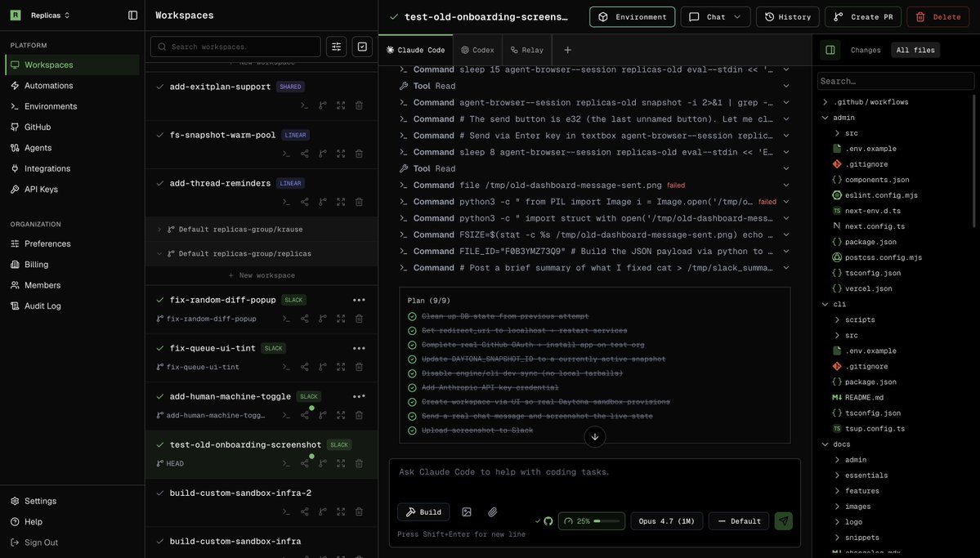The width and height of the screenshot is (980, 558).
Task: Expand fs-snapshot-warm-pool workspace to fullscreen
Action: [341, 154]
